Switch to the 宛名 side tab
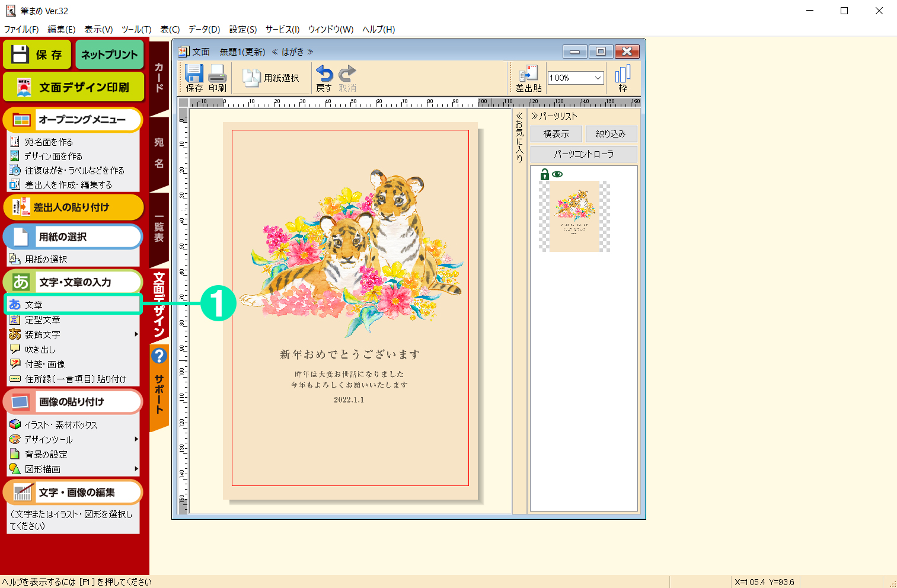 coord(159,153)
